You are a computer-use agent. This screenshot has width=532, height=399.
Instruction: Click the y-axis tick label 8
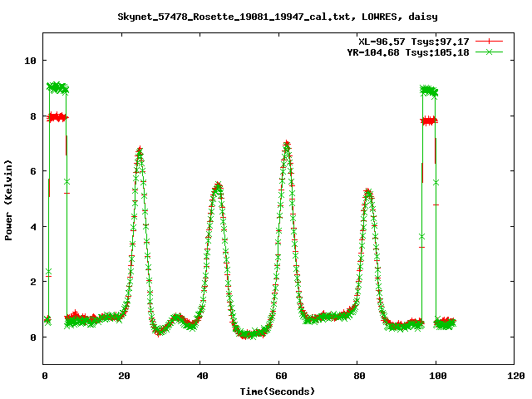pyautogui.click(x=33, y=116)
